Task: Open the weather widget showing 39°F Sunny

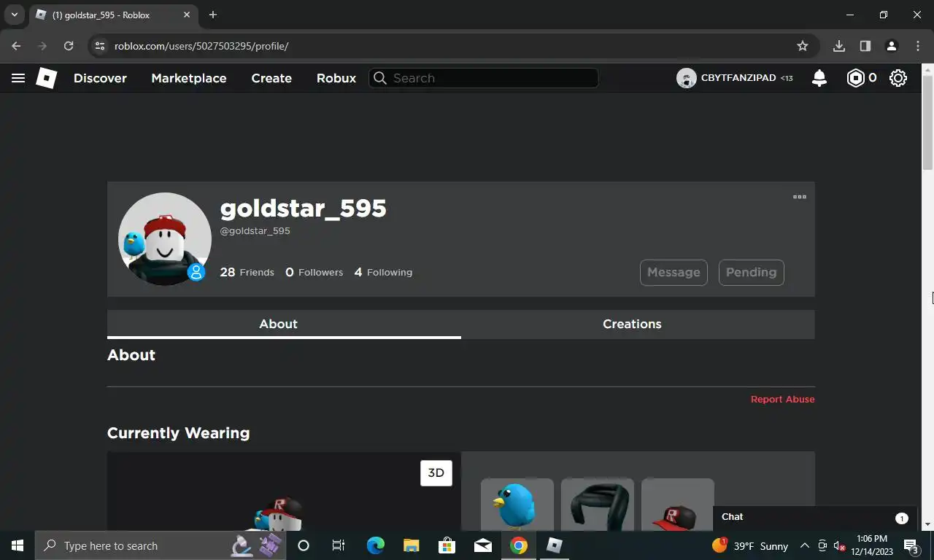Action: tap(750, 545)
